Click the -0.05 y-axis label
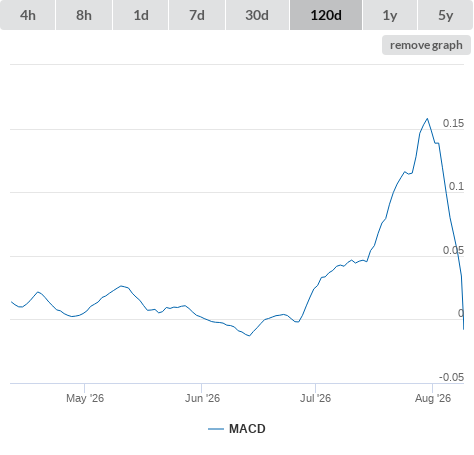 [451, 377]
